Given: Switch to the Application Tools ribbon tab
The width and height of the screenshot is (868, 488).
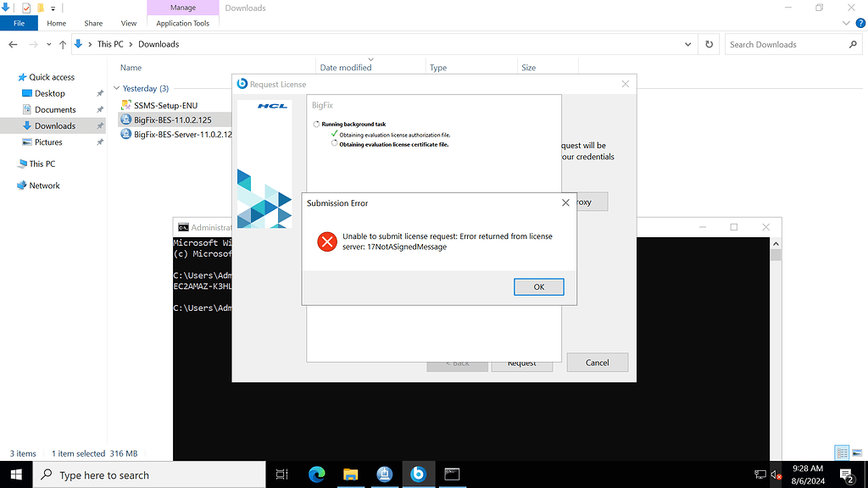Looking at the screenshot, I should (x=182, y=23).
